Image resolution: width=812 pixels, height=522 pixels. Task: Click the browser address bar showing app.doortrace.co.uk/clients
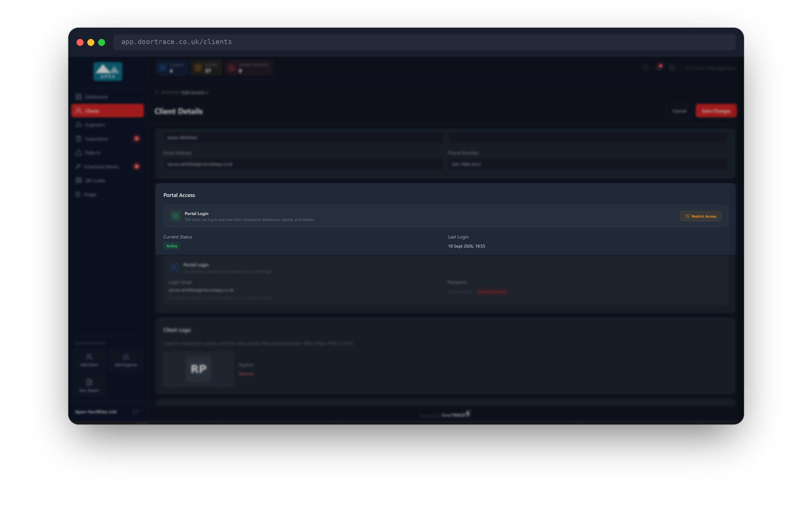pyautogui.click(x=424, y=42)
